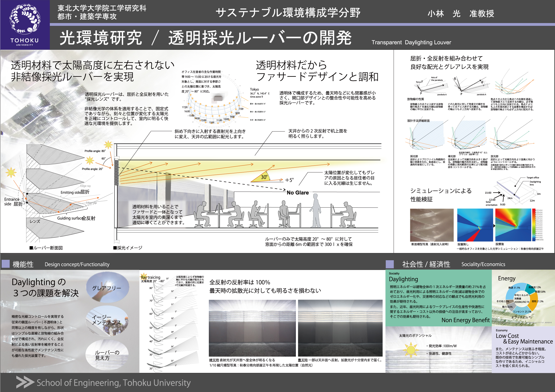This screenshot has width=555, height=392.
Task: Click the 熱源 31.1% chart label
Action: click(514, 287)
